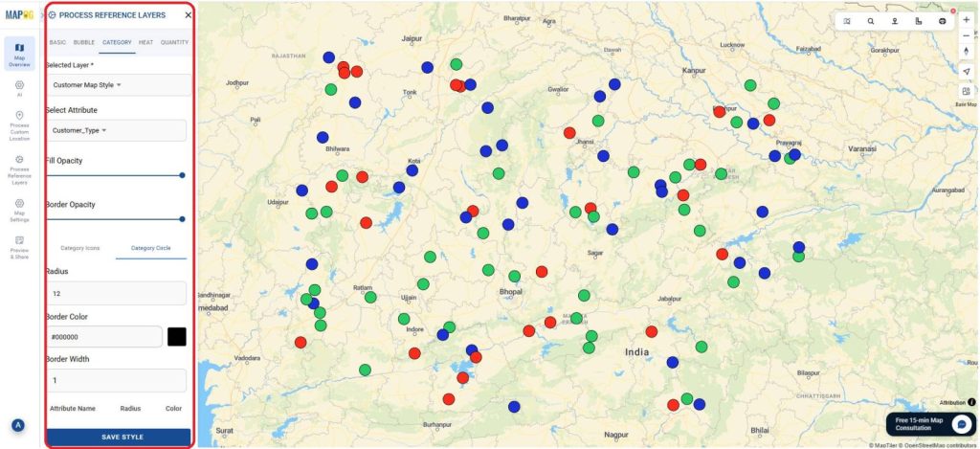
Task: Open the Selected Layer dropdown, Customer Map Style
Action: 118,85
